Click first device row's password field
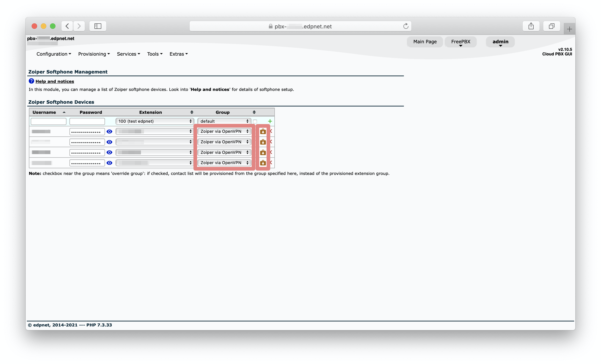Viewport: 601px width, 364px height. (87, 132)
